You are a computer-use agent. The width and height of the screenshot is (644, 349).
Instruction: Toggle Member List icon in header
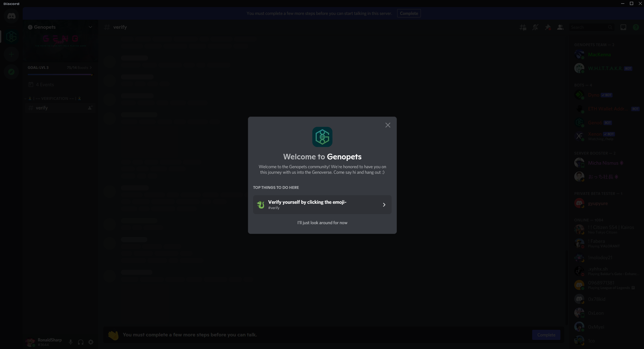[560, 27]
